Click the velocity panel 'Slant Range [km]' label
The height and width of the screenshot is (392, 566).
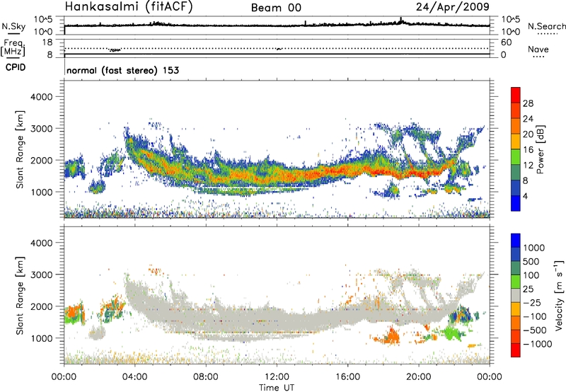click(20, 295)
